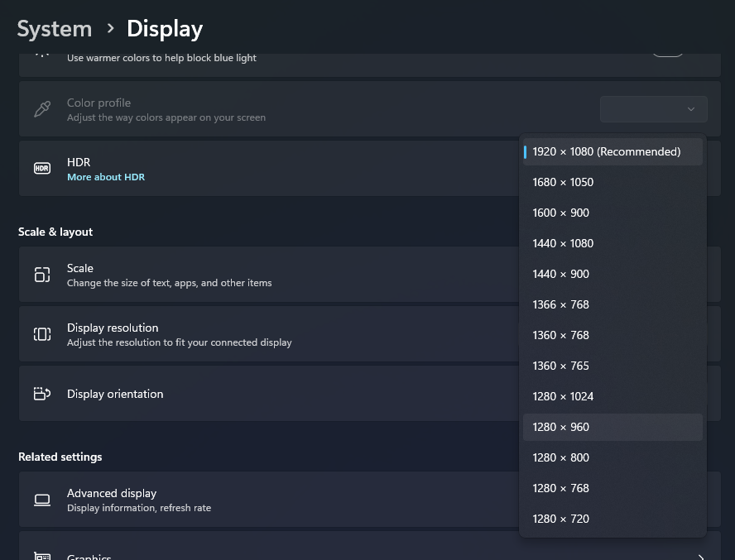Toggle the Night light switch
Image resolution: width=735 pixels, height=560 pixels.
click(667, 51)
